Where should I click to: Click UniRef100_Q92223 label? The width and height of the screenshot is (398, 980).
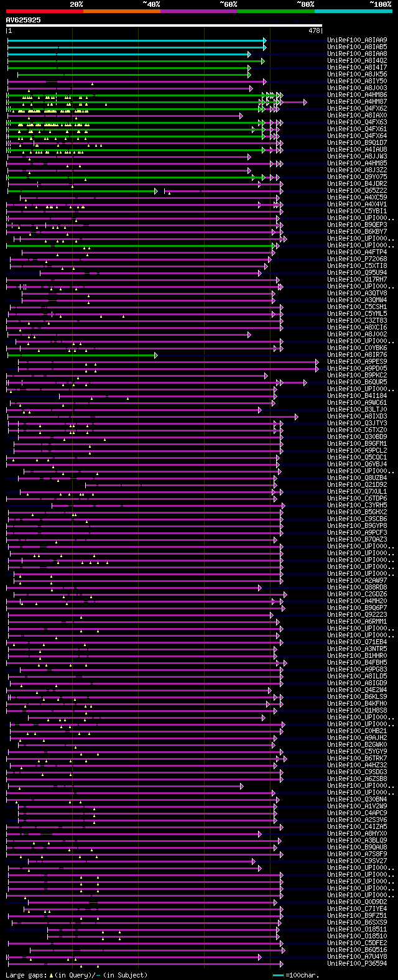[357, 614]
